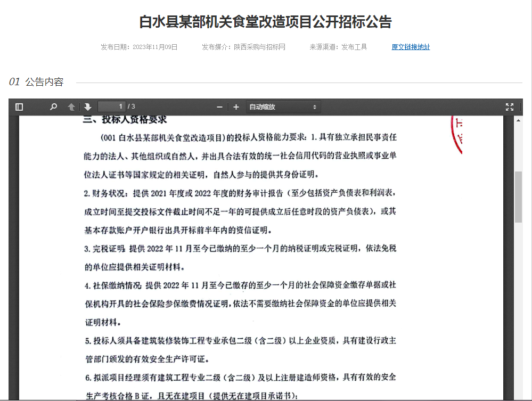Zoom out with the minus button
The height and width of the screenshot is (401, 532).
click(x=219, y=107)
